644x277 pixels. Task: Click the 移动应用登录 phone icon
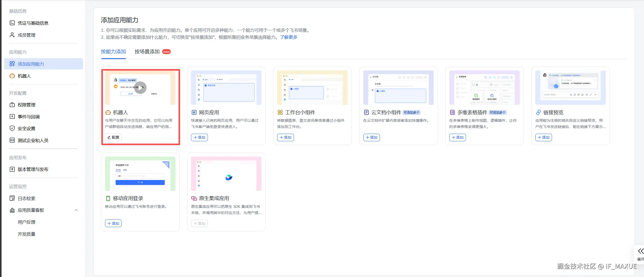coord(108,198)
